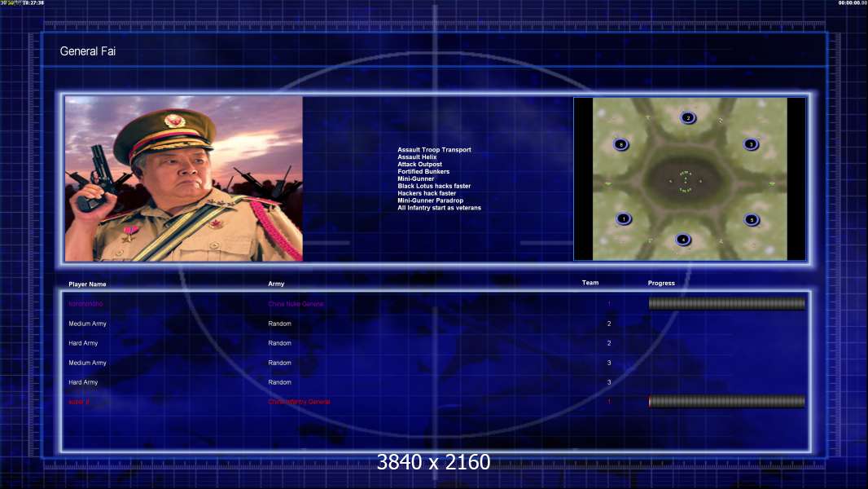Screen dimensions: 868x489
Task: Click the Assault Helix ability text
Action: pos(417,156)
